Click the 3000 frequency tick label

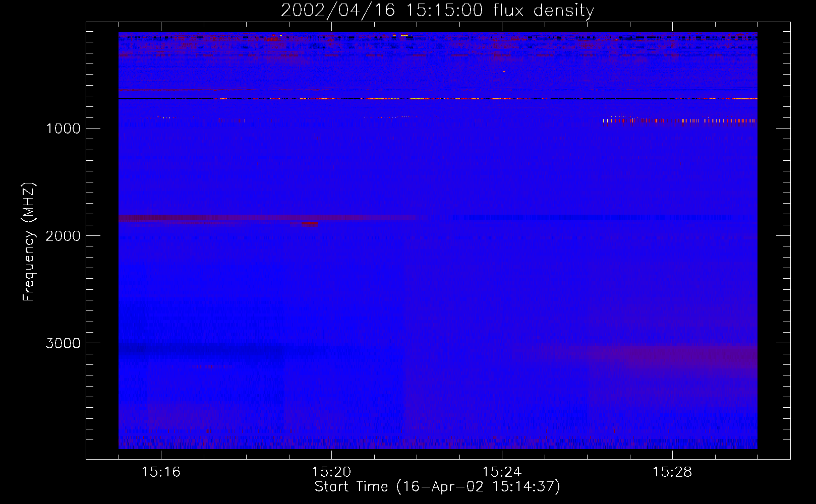(x=63, y=343)
